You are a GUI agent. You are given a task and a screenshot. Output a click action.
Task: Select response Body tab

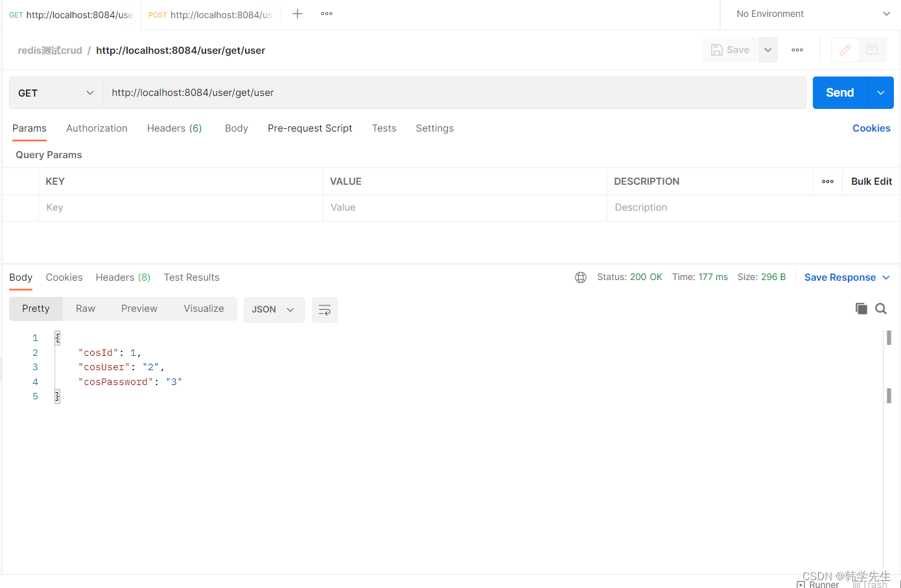point(21,277)
